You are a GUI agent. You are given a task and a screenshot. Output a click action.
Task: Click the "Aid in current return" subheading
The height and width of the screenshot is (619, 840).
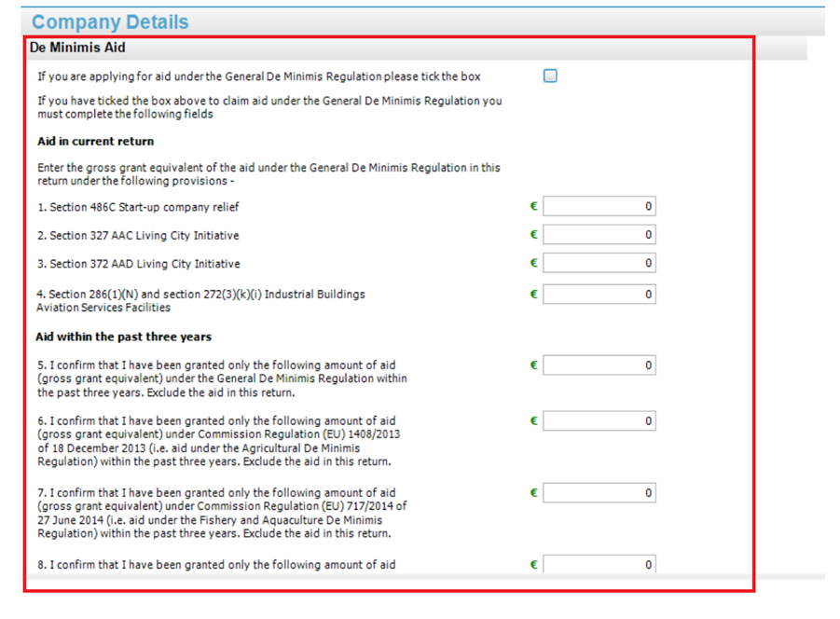95,142
